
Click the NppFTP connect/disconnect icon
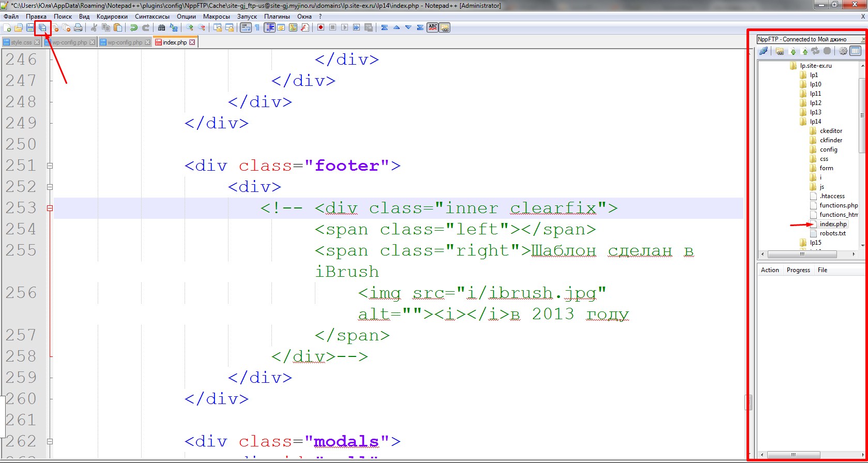click(x=764, y=51)
